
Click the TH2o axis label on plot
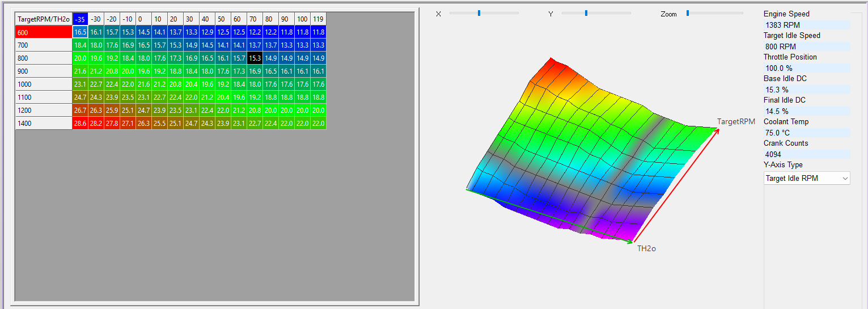[646, 248]
